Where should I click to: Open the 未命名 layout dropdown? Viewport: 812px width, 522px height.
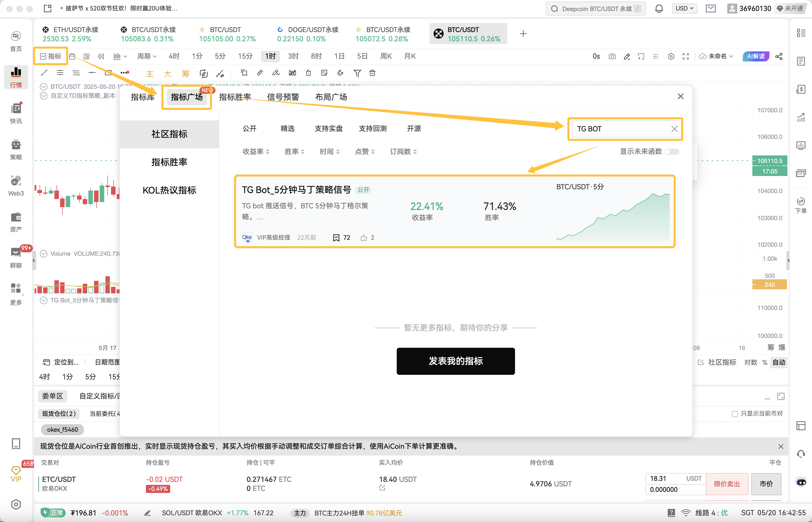716,56
